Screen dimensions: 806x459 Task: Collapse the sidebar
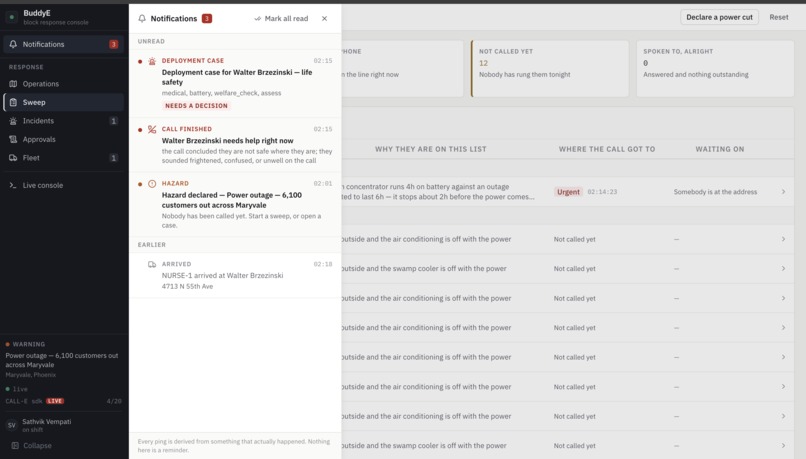tap(32, 446)
